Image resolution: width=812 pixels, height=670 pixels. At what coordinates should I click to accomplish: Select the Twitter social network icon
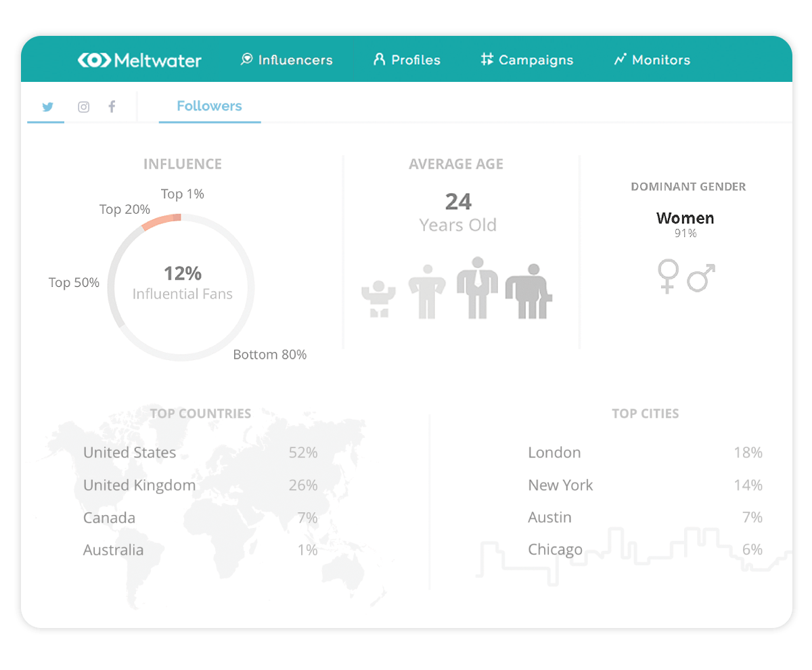[x=47, y=107]
